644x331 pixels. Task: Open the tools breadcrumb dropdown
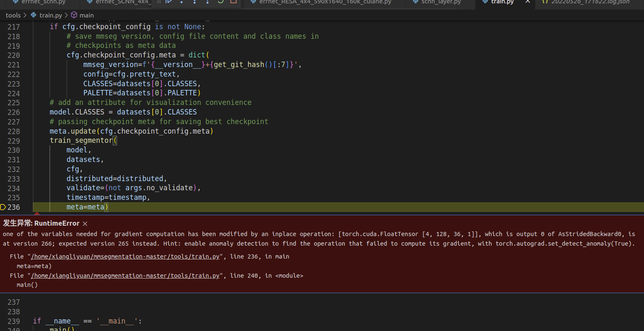13,15
